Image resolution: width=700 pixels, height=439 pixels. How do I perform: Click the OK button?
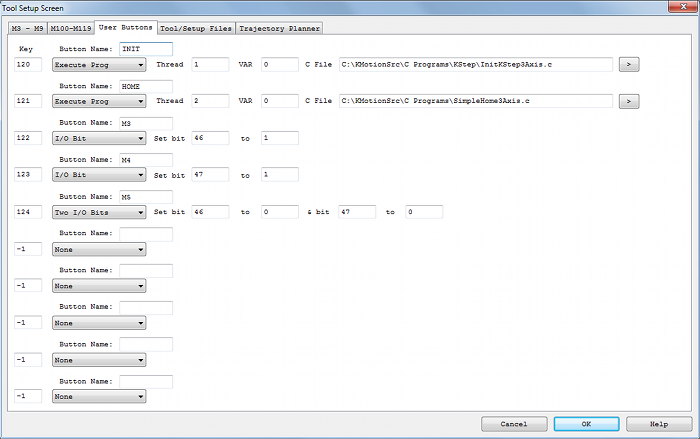(586, 424)
